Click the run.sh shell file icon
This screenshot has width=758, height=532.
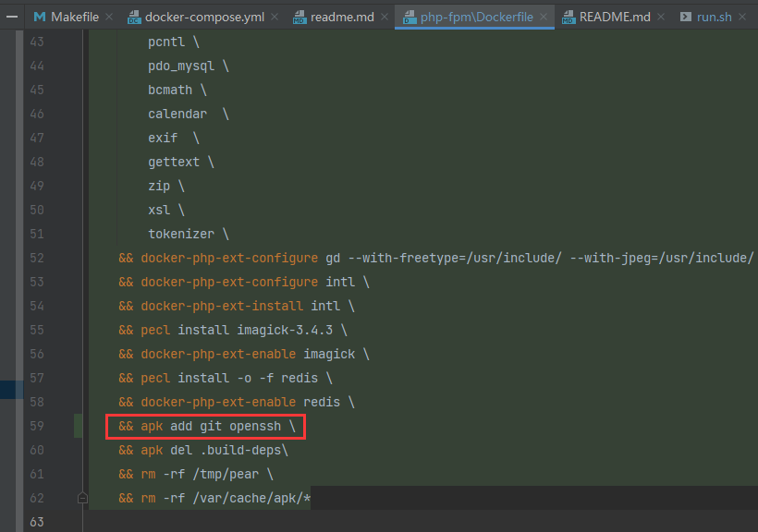(686, 17)
